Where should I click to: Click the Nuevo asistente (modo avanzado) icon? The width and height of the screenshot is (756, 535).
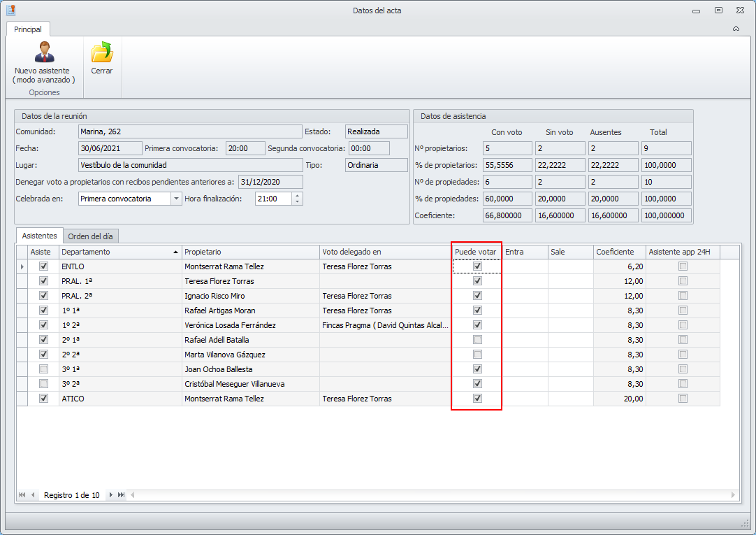[42, 52]
